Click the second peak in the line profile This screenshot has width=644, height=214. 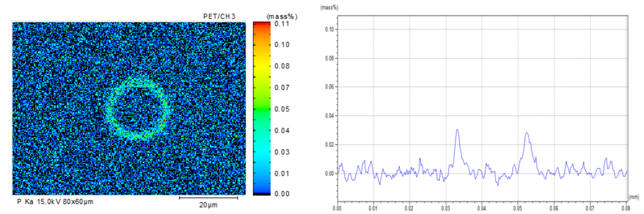(x=527, y=133)
